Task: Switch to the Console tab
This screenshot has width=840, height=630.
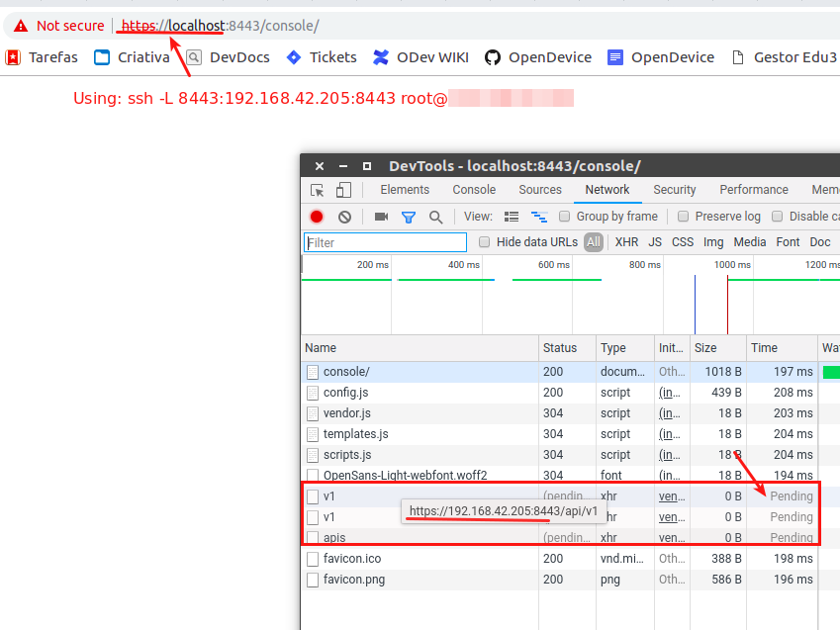Action: coord(474,189)
